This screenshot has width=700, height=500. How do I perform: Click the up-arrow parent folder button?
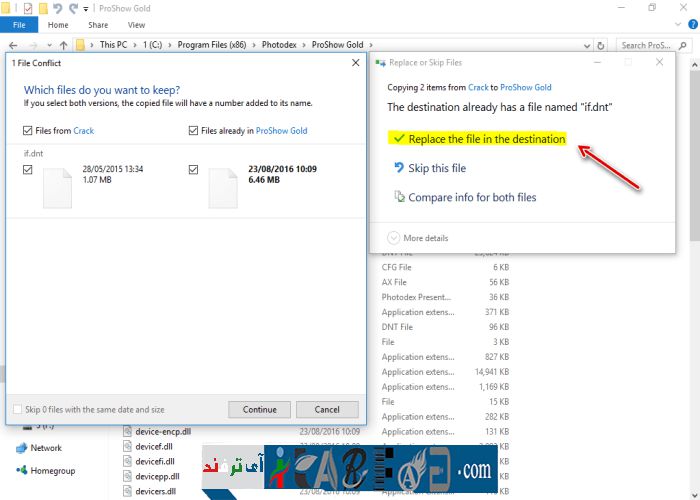64,45
